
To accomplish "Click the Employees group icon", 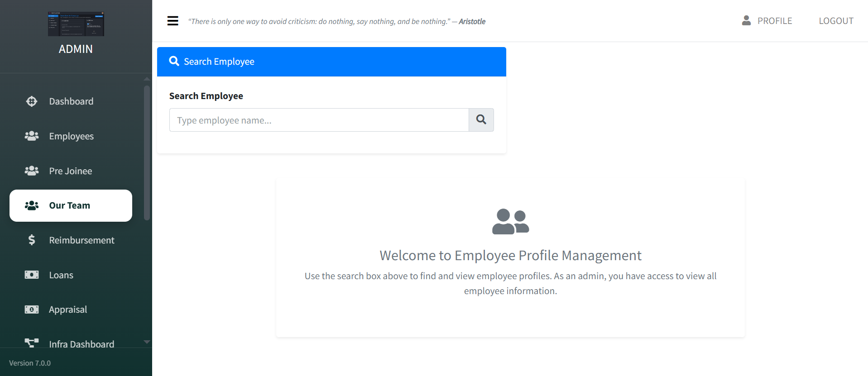I will click(x=32, y=136).
